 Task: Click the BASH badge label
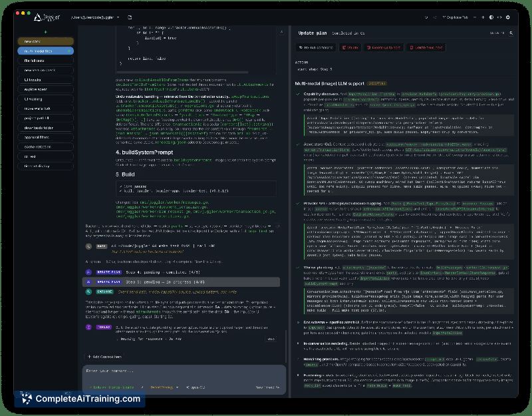102,246
